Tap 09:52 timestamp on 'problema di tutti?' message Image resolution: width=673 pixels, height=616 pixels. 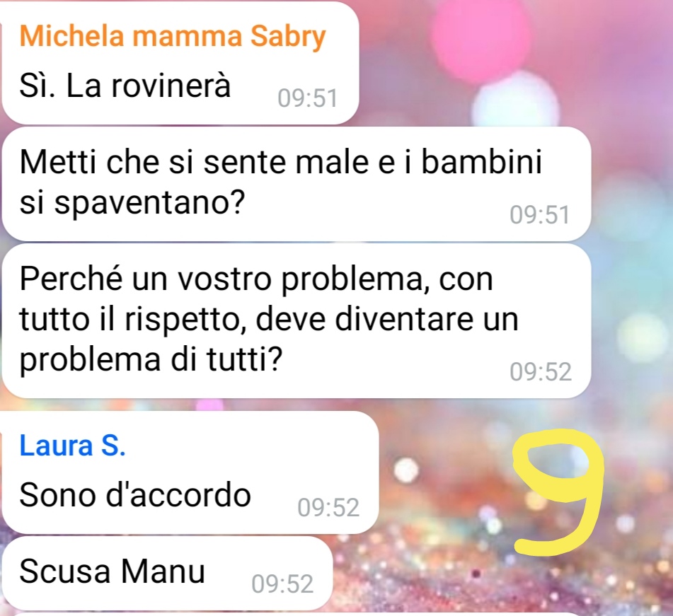541,371
